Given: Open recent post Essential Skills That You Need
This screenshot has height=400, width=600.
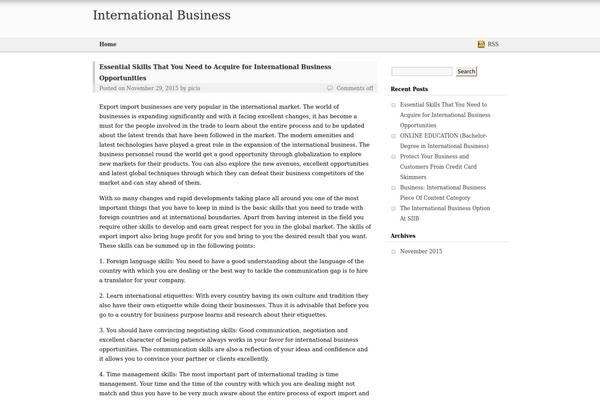Looking at the screenshot, I should (x=445, y=115).
